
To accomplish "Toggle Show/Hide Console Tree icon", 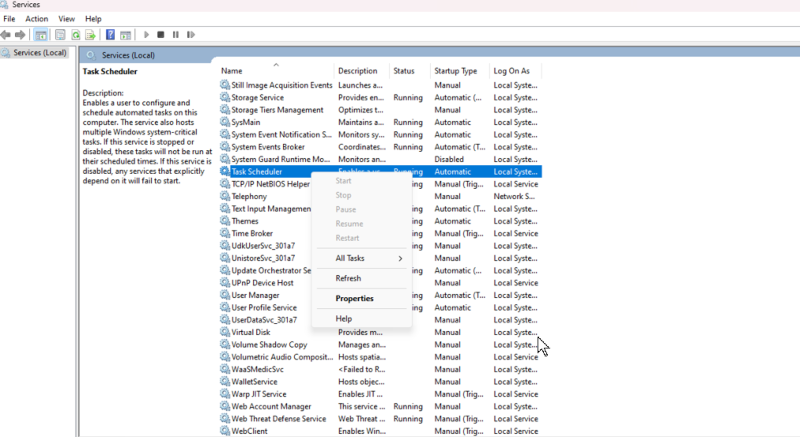I will click(x=41, y=35).
